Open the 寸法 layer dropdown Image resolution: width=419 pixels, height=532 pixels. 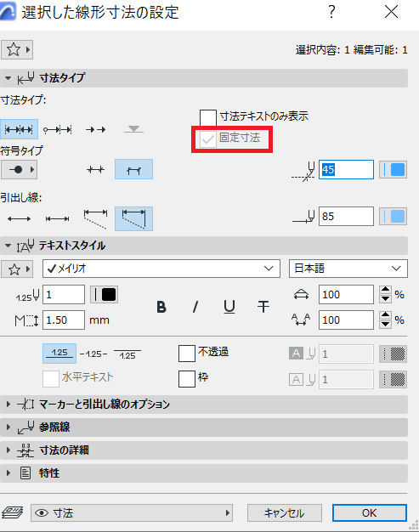(x=132, y=512)
